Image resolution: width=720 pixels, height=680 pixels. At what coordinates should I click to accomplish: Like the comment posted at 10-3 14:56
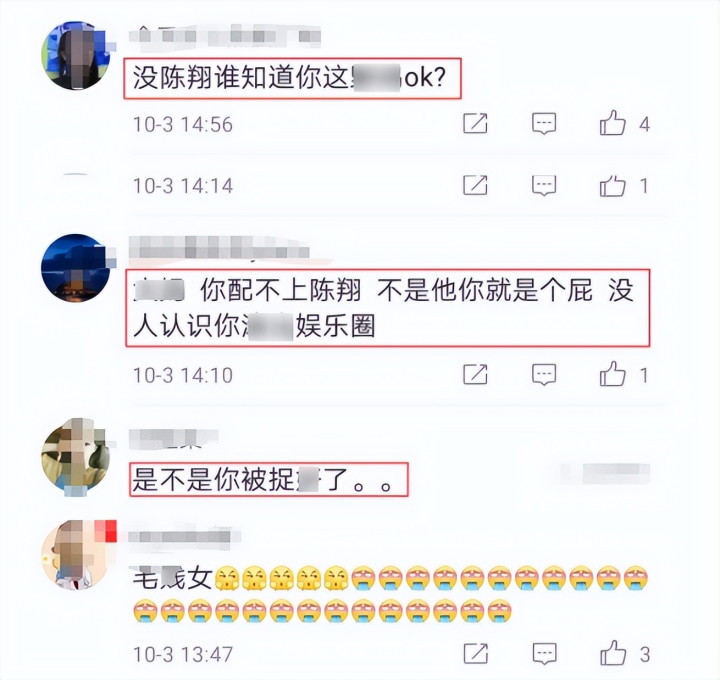point(613,124)
